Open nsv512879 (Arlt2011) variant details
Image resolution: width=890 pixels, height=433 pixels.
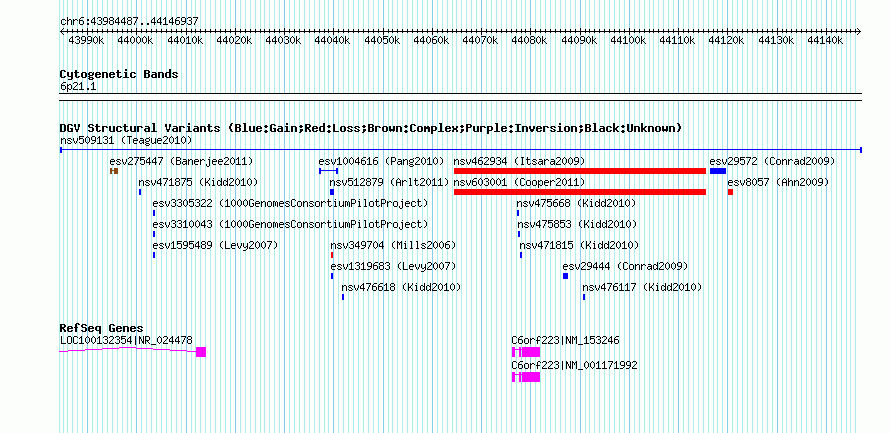point(388,182)
